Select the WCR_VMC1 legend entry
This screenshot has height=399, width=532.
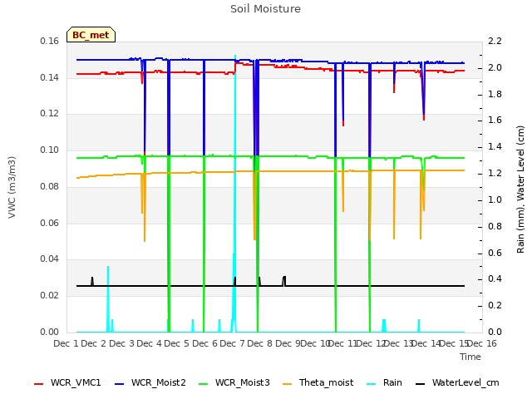coord(67,382)
